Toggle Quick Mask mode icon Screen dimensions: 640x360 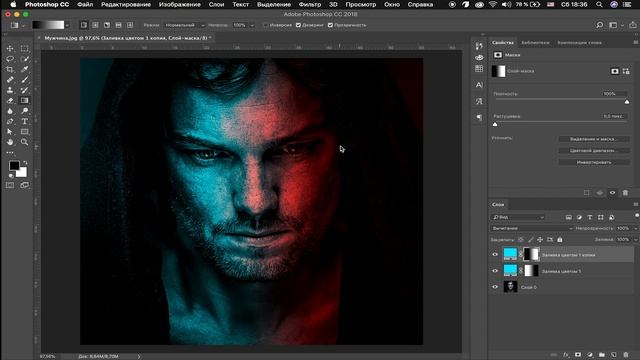[x=10, y=185]
